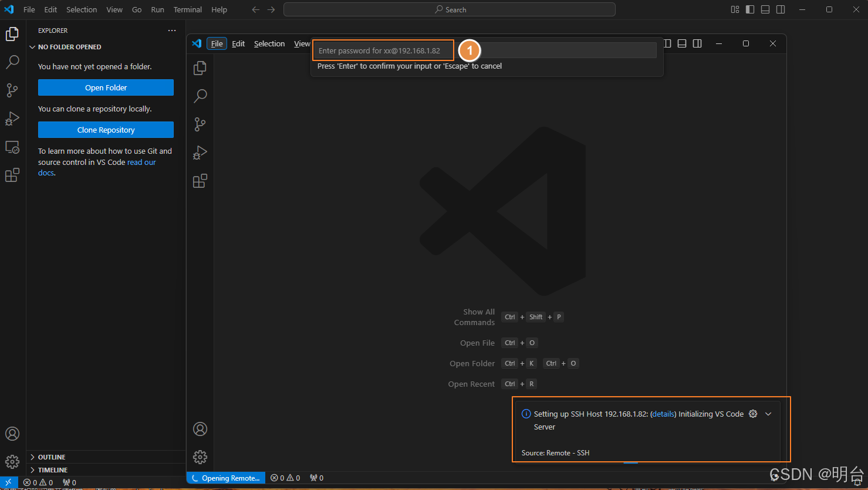868x490 pixels.
Task: Open Edit menu in back window
Action: click(x=50, y=9)
